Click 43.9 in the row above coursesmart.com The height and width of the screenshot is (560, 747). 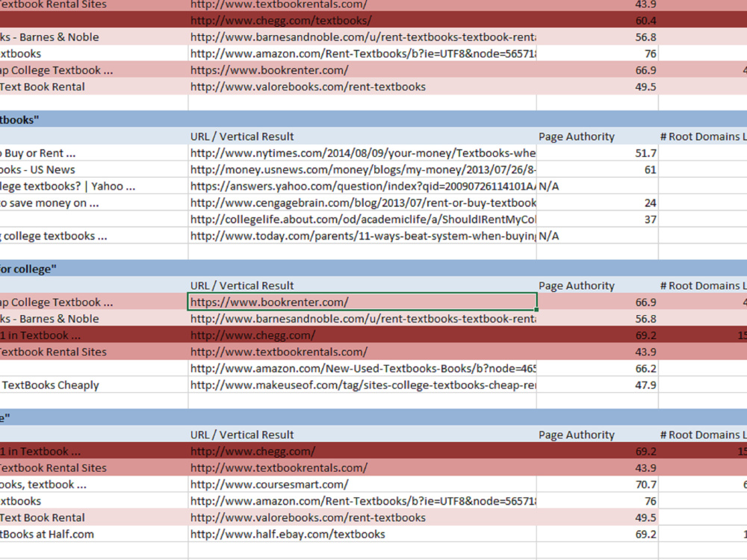pyautogui.click(x=645, y=468)
